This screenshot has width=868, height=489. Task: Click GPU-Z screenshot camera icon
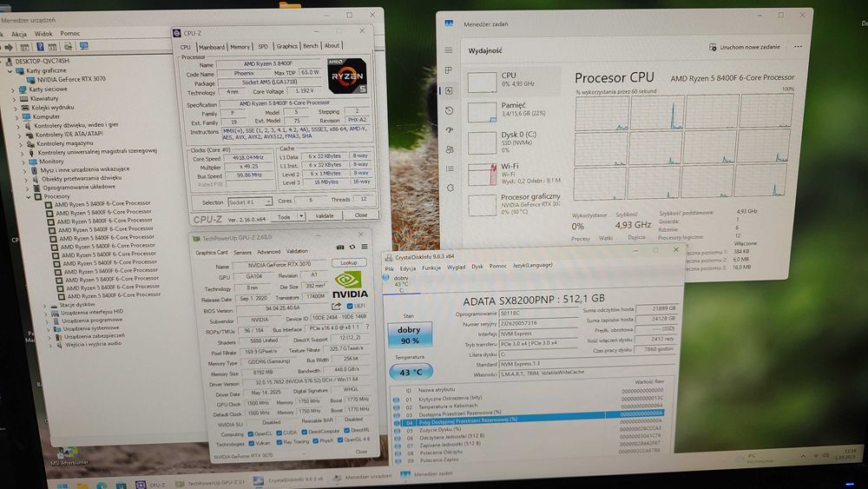point(340,247)
